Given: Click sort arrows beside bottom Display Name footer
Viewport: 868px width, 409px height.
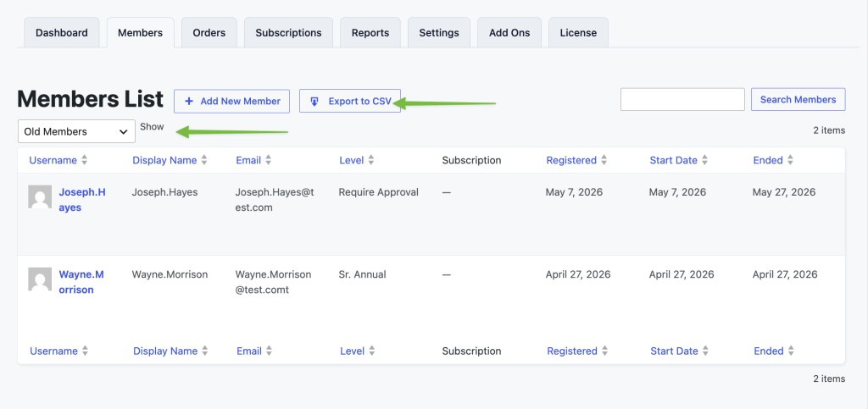Looking at the screenshot, I should pos(205,351).
